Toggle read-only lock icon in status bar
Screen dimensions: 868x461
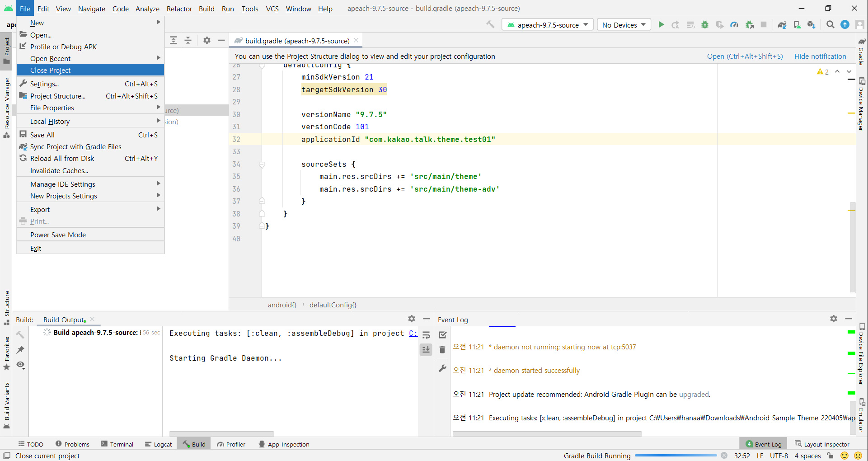830,456
